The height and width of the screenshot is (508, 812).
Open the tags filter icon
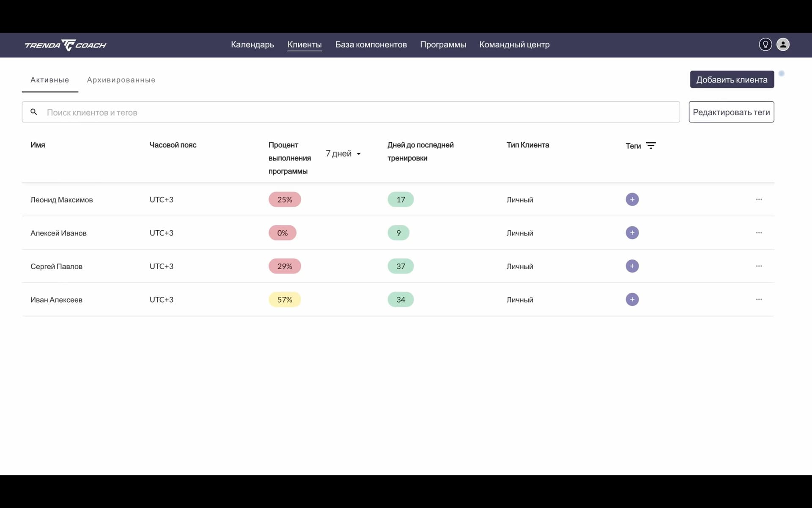(x=651, y=146)
